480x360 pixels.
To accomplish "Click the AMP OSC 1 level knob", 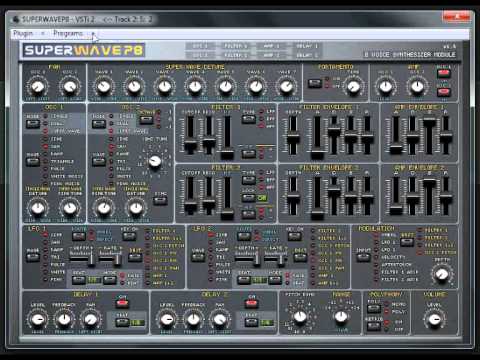I will pos(386,87).
